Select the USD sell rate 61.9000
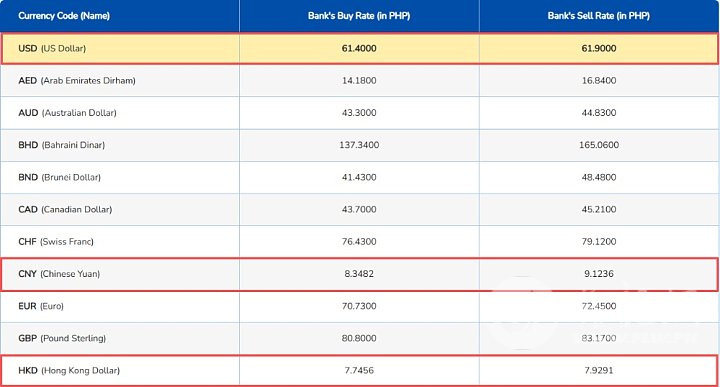Viewport: 720px width, 387px height. click(x=599, y=48)
